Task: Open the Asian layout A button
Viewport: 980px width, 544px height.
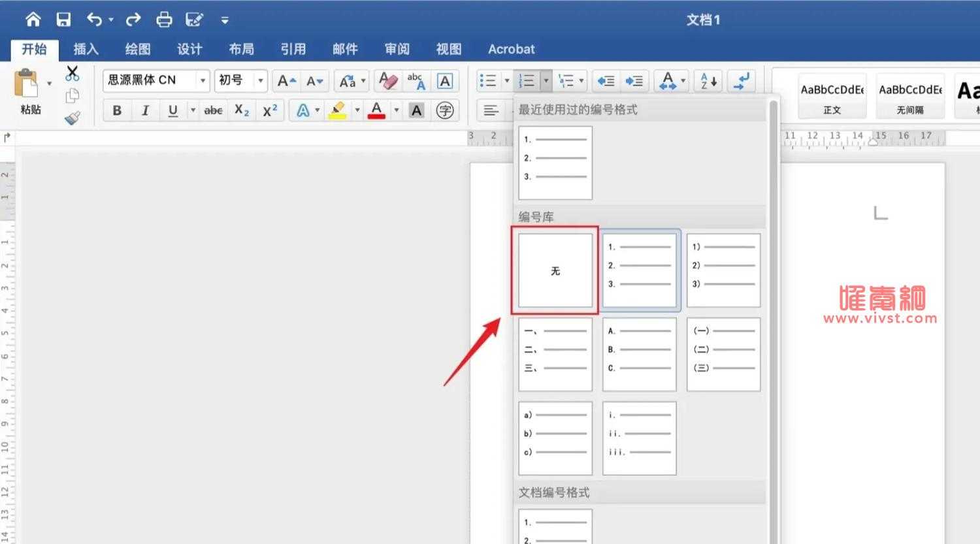Action: (668, 81)
